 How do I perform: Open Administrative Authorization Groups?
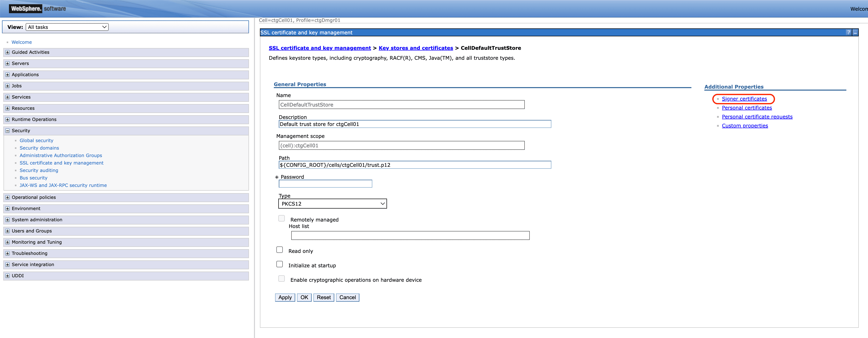[x=61, y=156]
